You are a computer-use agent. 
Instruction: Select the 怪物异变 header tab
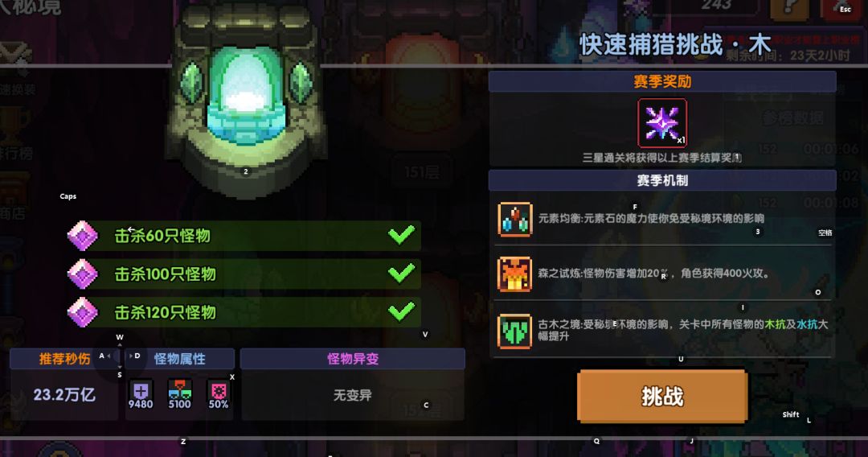[353, 359]
